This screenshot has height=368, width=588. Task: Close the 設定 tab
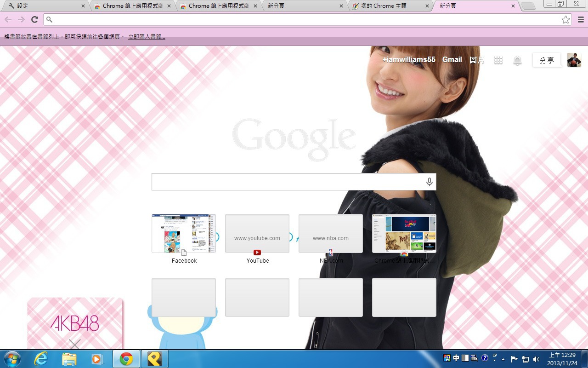83,6
